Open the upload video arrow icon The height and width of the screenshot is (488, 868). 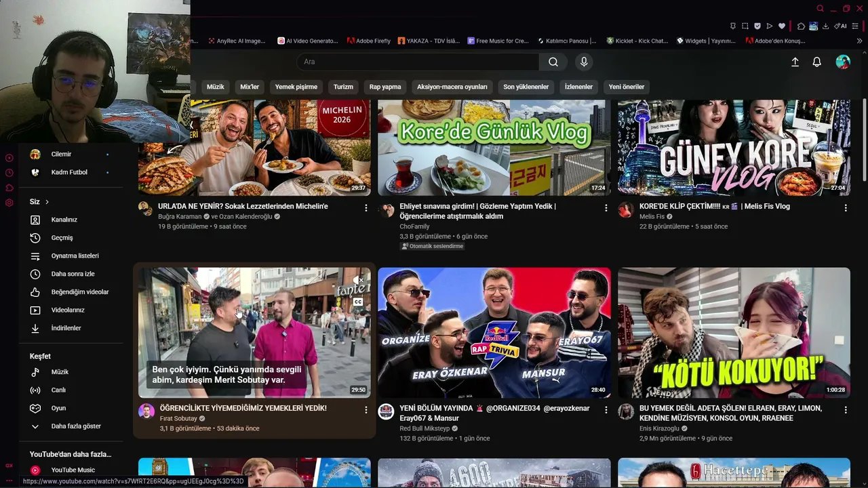point(795,62)
